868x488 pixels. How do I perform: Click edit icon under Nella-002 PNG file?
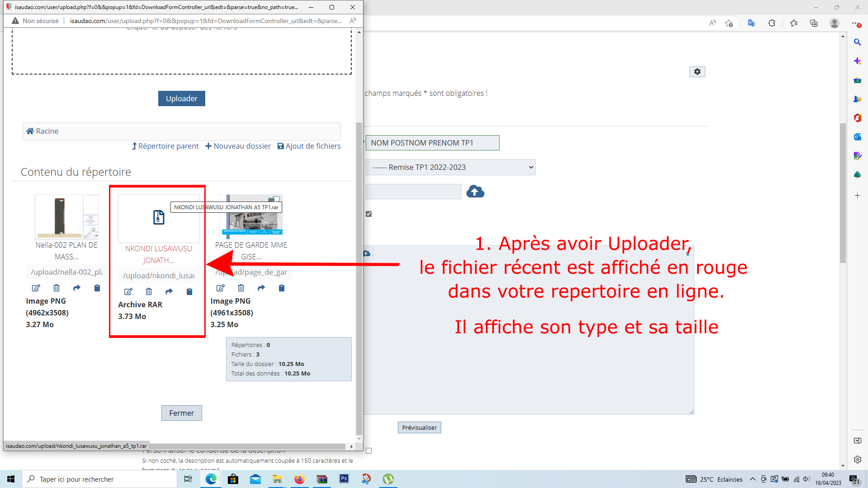pyautogui.click(x=36, y=288)
